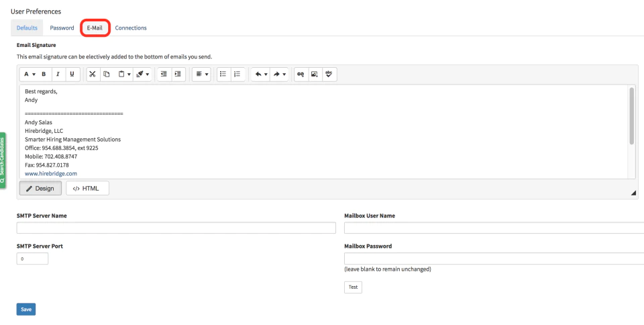
Task: Click the Save button
Action: tap(26, 310)
